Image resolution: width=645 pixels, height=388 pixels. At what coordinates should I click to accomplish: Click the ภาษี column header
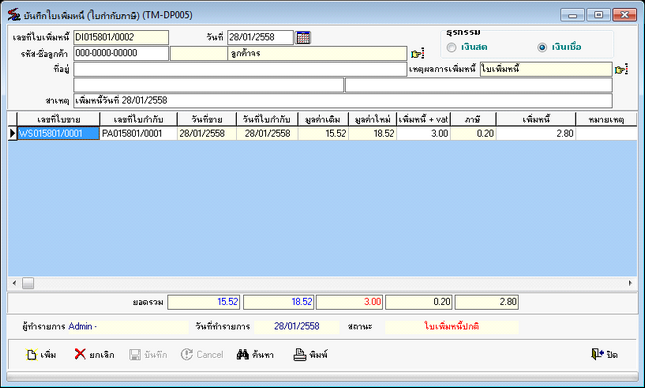[x=473, y=120]
